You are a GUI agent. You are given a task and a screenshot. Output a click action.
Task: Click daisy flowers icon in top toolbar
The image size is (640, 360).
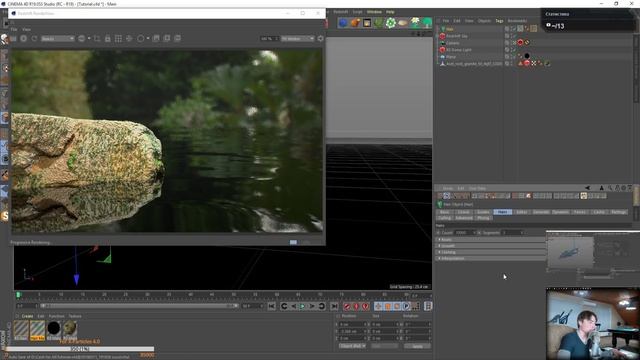point(415,23)
